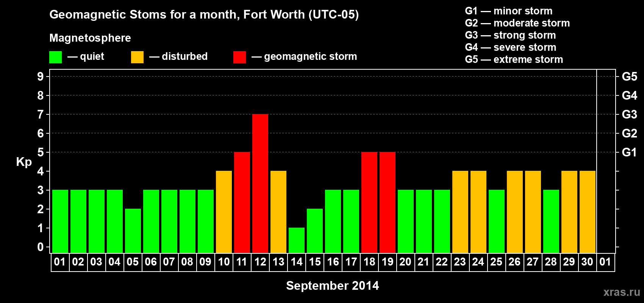Screen dimensions: 644x303
Task: Click the G2 label on right axis
Action: (630, 133)
